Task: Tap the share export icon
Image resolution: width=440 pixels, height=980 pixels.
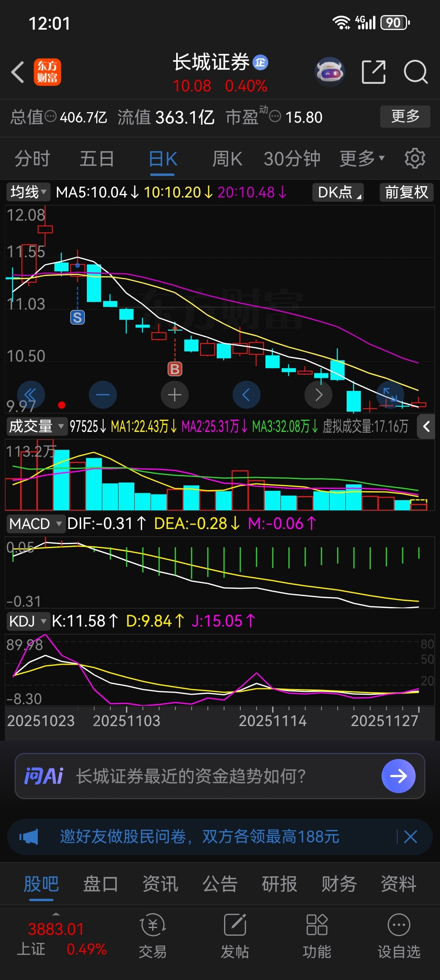Action: coord(373,72)
